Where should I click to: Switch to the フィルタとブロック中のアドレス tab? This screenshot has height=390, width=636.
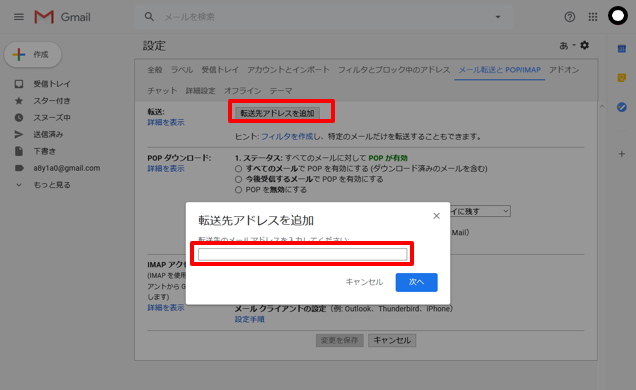click(394, 70)
